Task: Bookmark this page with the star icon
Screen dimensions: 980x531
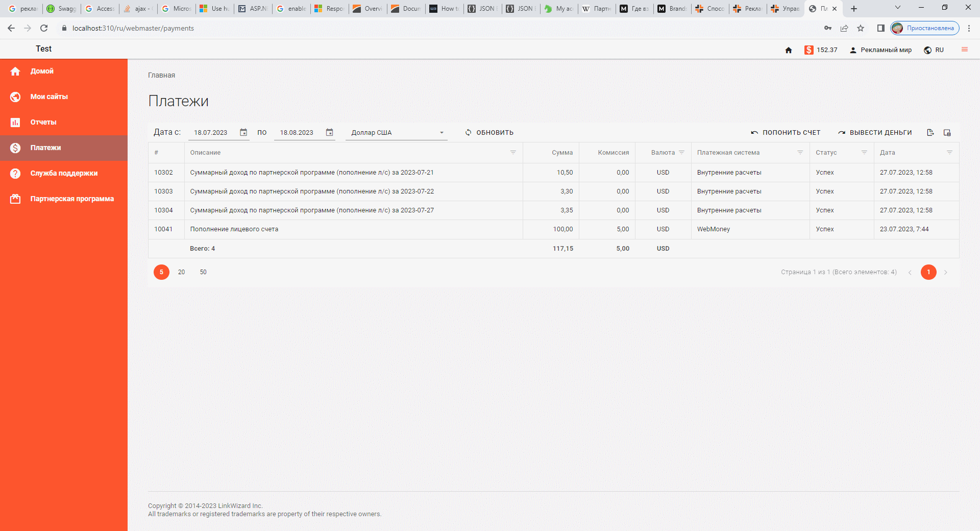Action: (861, 28)
